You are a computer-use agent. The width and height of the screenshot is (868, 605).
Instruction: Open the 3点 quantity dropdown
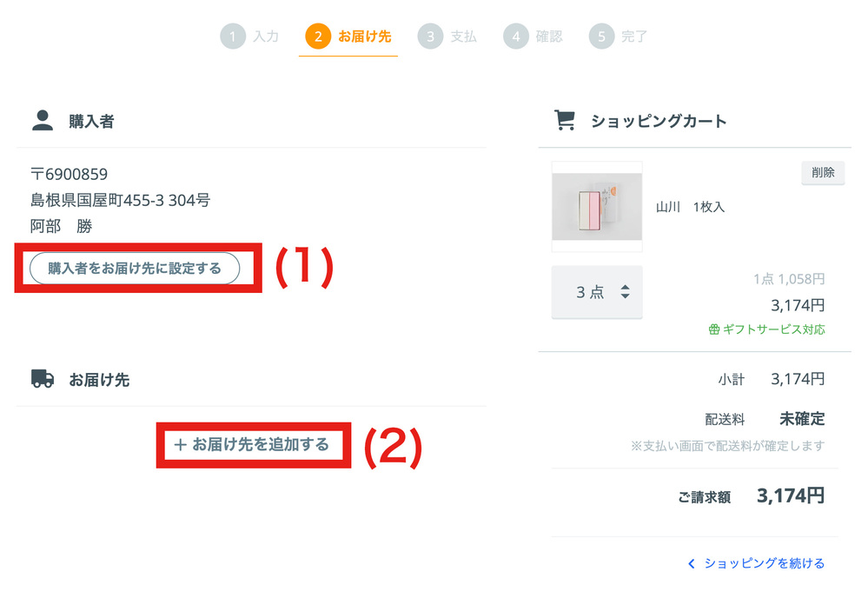597,292
